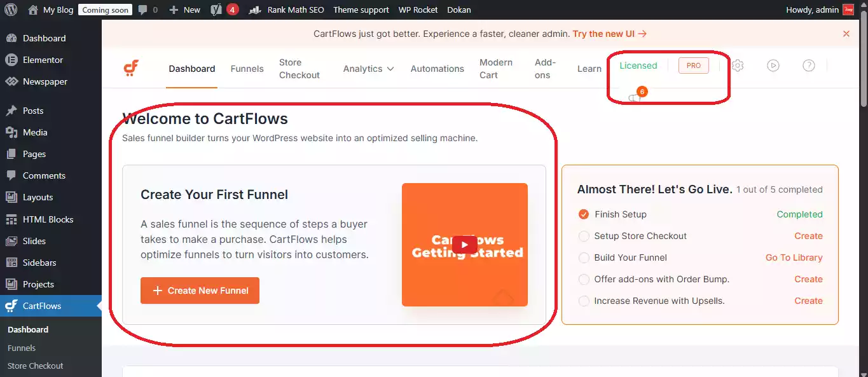Screen dimensions: 868x377
Task: Open Comments in the sidebar
Action: pos(44,175)
